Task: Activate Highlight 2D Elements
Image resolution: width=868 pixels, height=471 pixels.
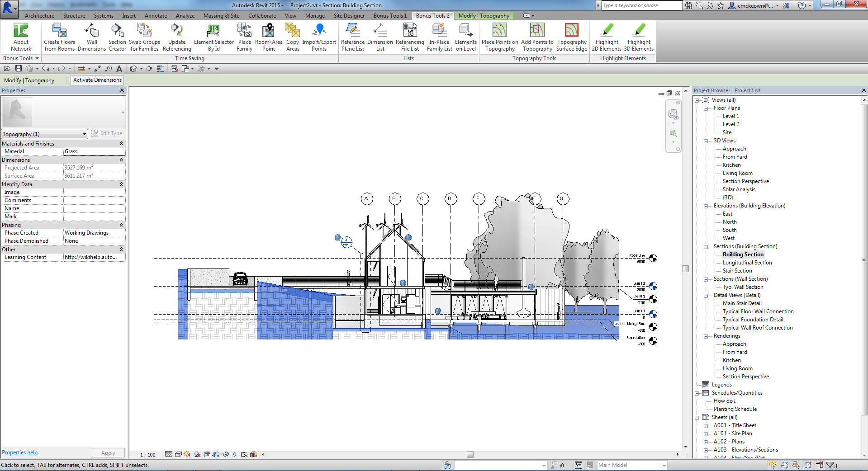Action: (x=606, y=36)
